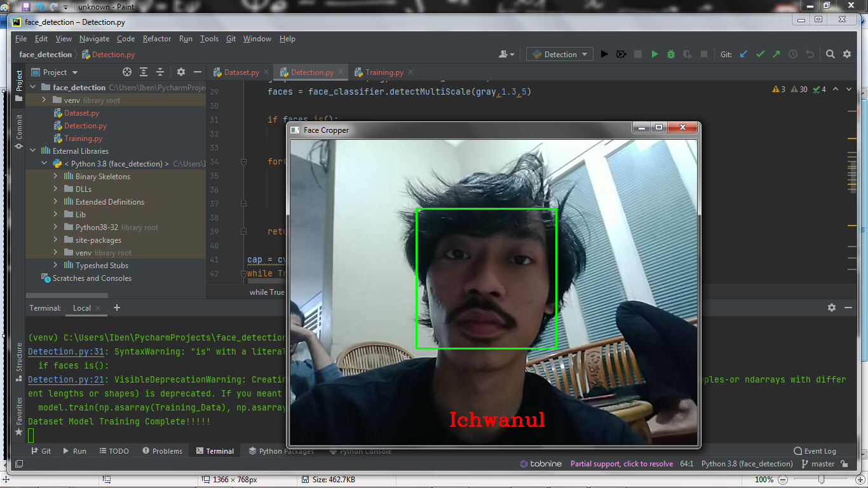Update project with the blue Git arrow
The height and width of the screenshot is (488, 868).
coord(743,54)
